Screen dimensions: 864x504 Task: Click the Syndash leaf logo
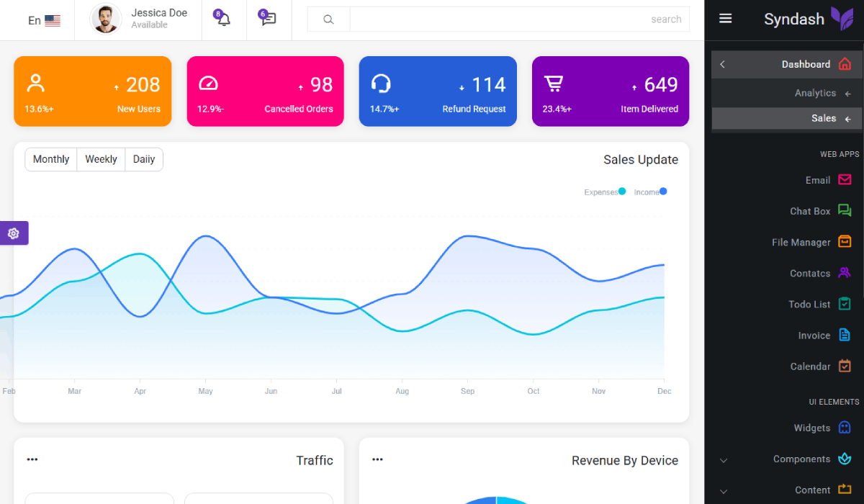click(x=842, y=19)
